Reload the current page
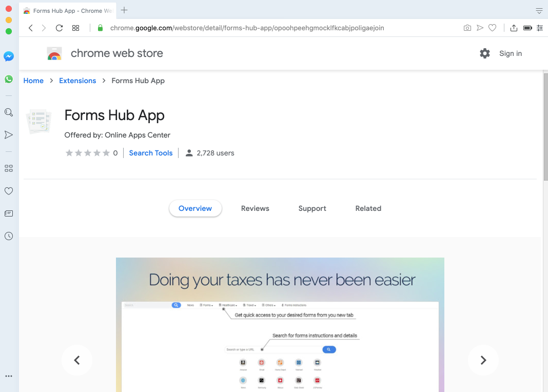Viewport: 548px width, 392px height. pyautogui.click(x=59, y=28)
